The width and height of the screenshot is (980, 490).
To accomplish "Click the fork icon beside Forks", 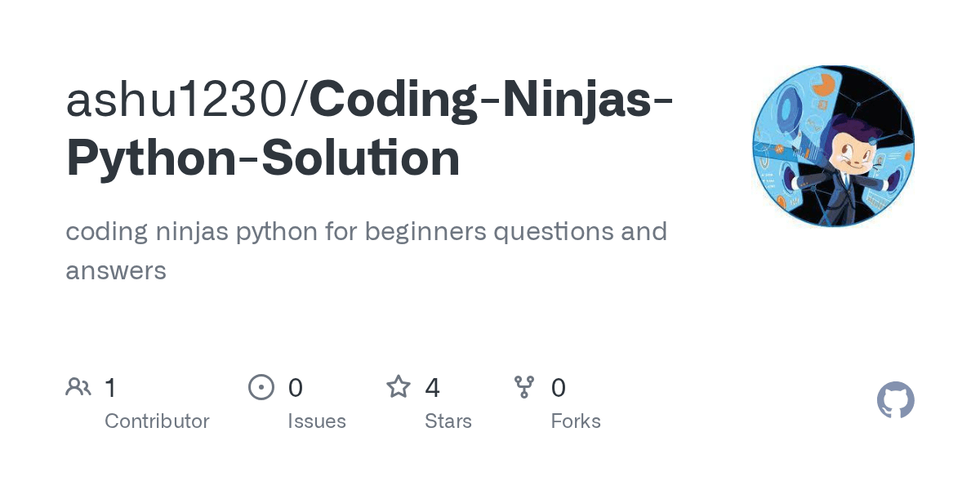I will point(524,387).
